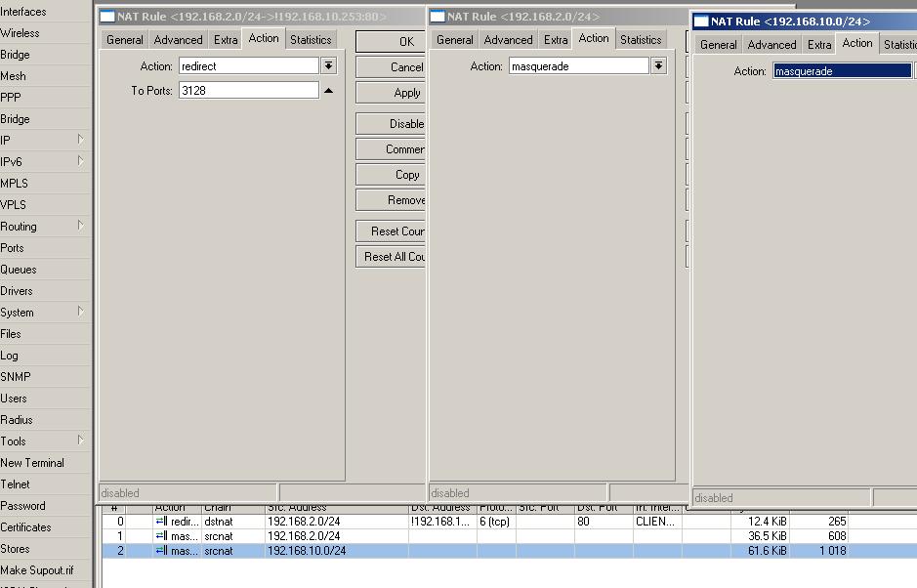
Task: Switch to Advanced tab in redirect rule window
Action: (x=178, y=40)
